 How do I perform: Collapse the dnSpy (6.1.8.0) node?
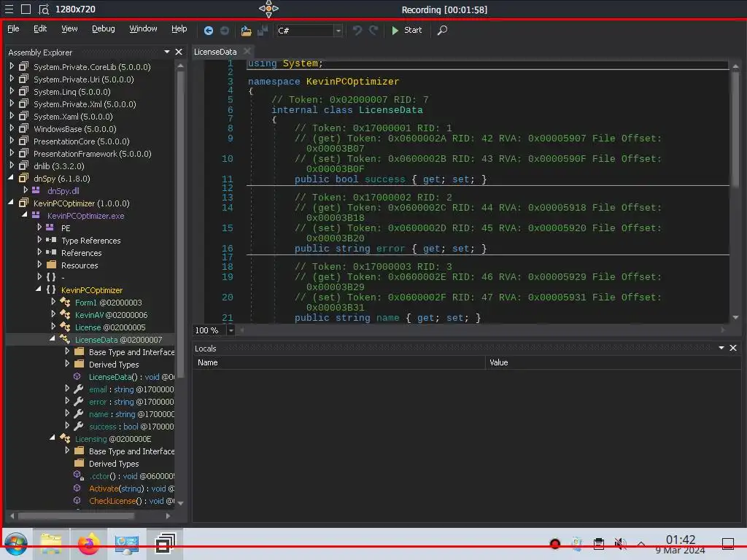12,178
